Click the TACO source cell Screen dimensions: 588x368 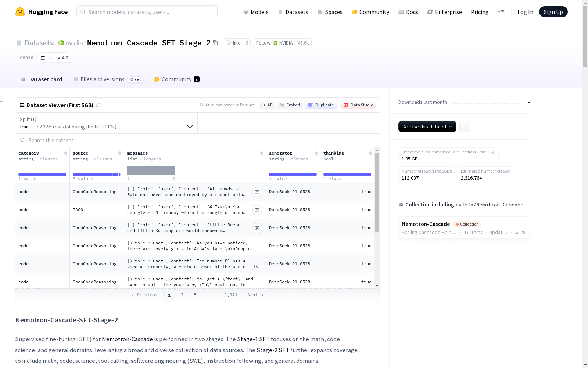tap(97, 210)
